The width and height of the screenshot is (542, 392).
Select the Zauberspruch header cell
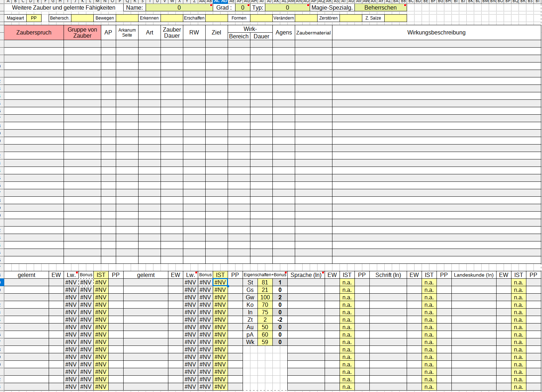pos(34,32)
